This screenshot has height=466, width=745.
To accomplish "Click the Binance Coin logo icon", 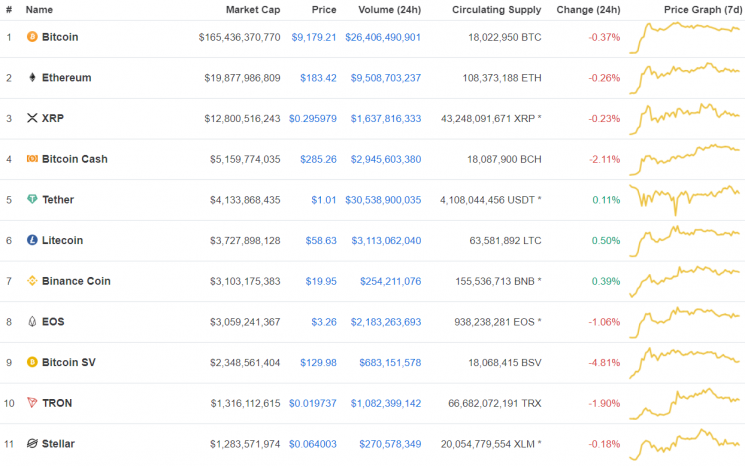I will pyautogui.click(x=32, y=281).
